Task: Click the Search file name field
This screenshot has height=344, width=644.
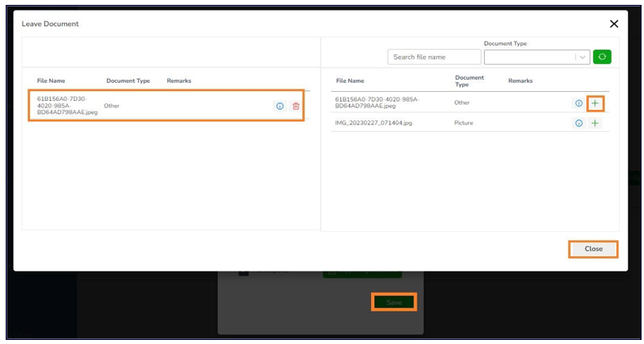Action: click(434, 57)
